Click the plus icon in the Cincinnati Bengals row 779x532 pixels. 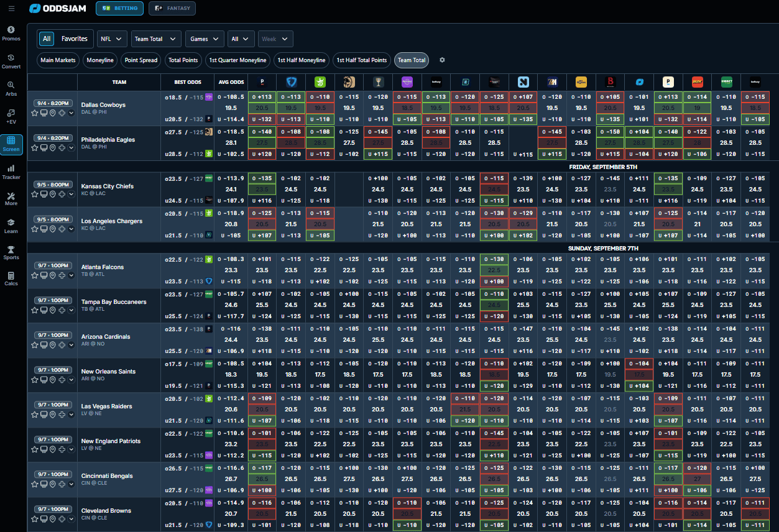tap(62, 484)
